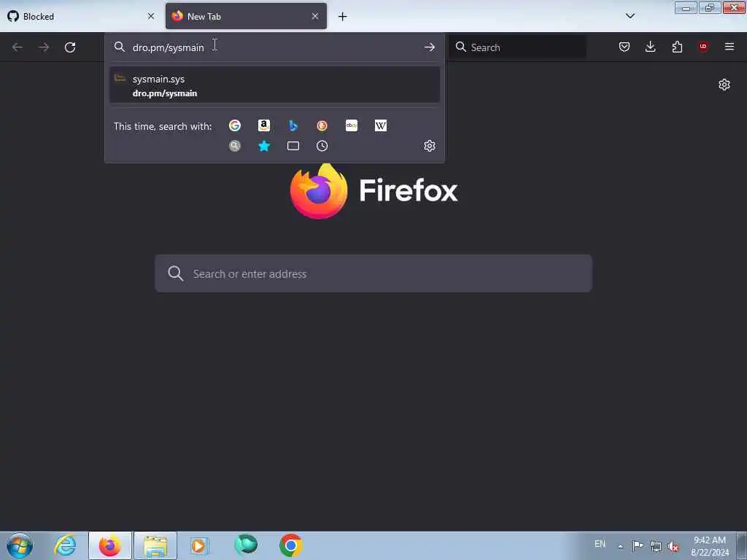Open the Windows Start menu
This screenshot has width=747, height=560.
[20, 545]
